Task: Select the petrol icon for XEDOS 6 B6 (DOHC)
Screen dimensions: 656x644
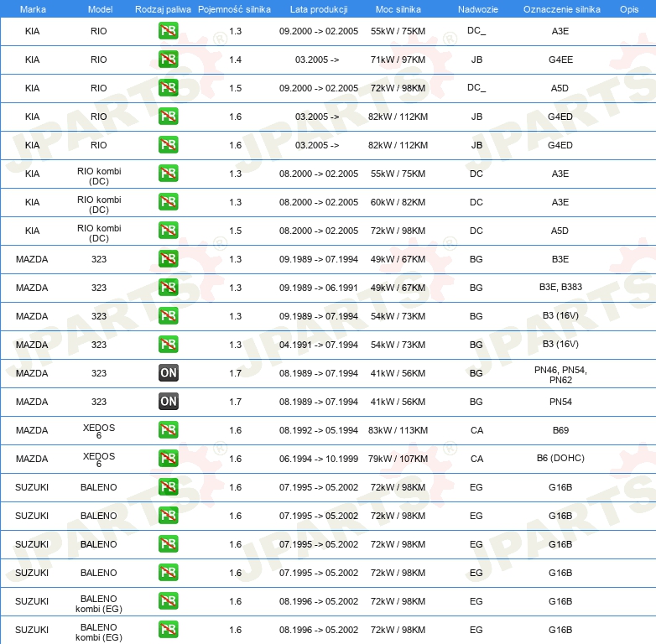Action: tap(168, 459)
